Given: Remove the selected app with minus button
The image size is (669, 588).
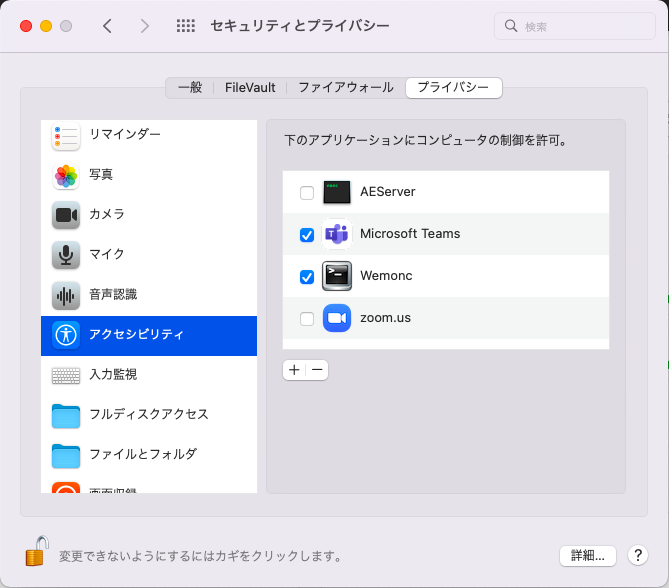Looking at the screenshot, I should 317,370.
